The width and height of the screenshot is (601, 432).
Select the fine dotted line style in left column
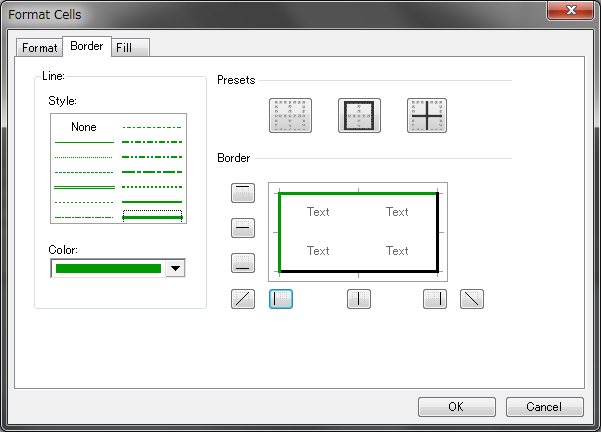(x=84, y=157)
